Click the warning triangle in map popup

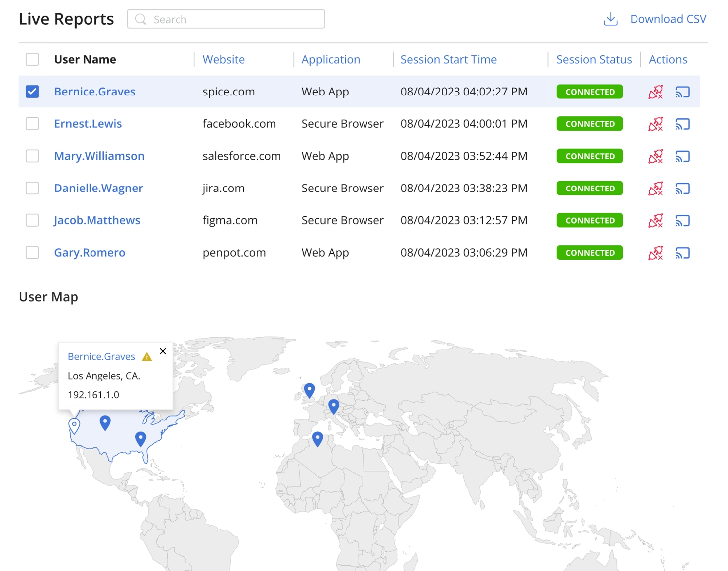coord(147,357)
